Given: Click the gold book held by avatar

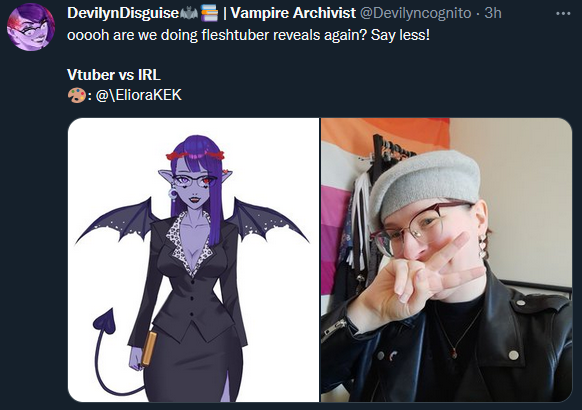Looking at the screenshot, I should tap(149, 349).
